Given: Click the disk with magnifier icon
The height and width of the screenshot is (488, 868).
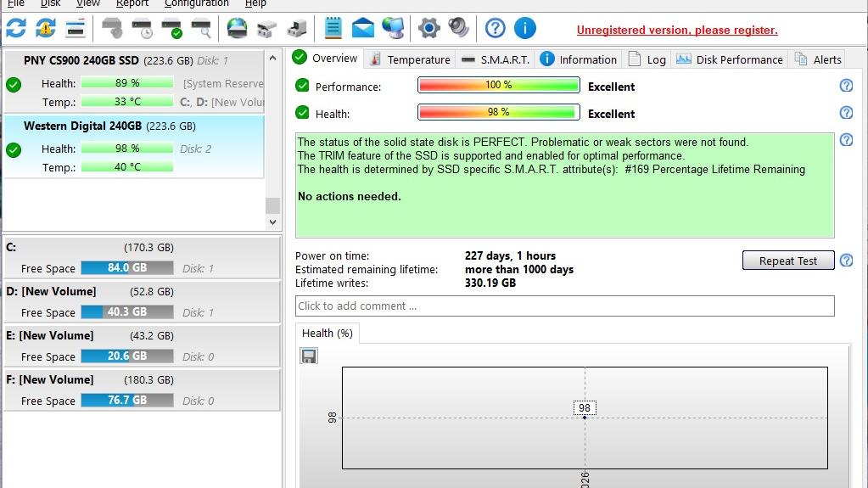Looking at the screenshot, I should click(x=201, y=28).
